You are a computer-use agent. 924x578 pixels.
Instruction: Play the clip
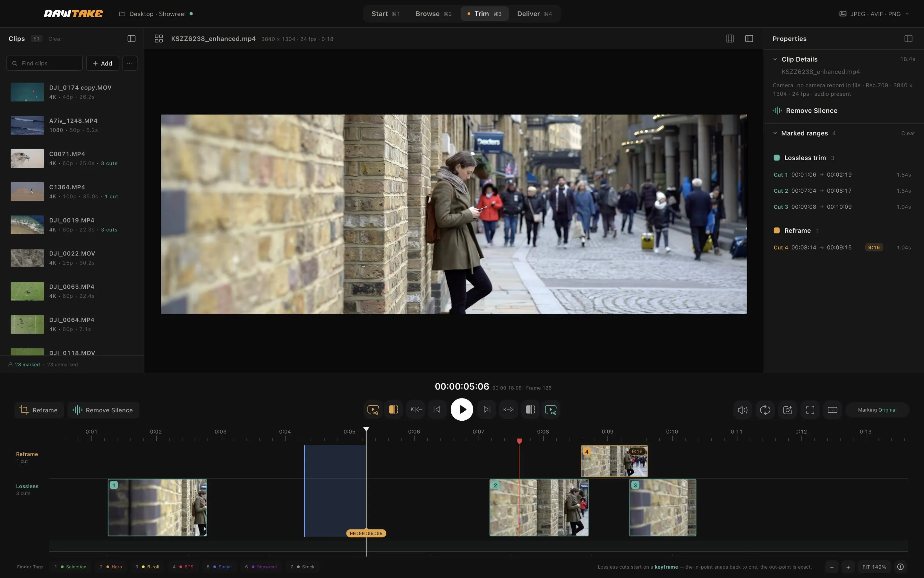tap(462, 410)
